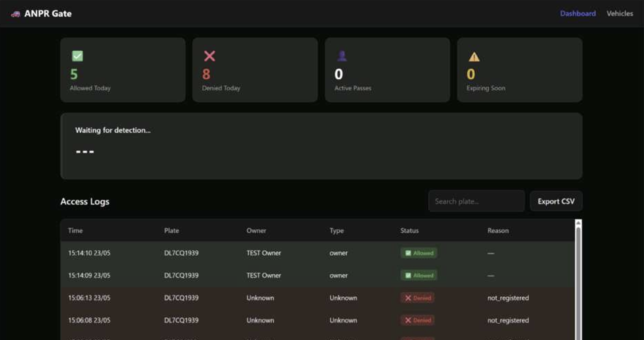Click the Time column header
Viewport: 644px width, 340px height.
click(75, 231)
